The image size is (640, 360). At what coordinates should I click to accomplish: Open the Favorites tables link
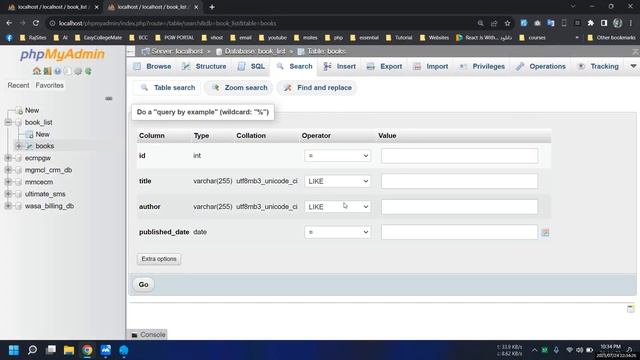coord(49,85)
